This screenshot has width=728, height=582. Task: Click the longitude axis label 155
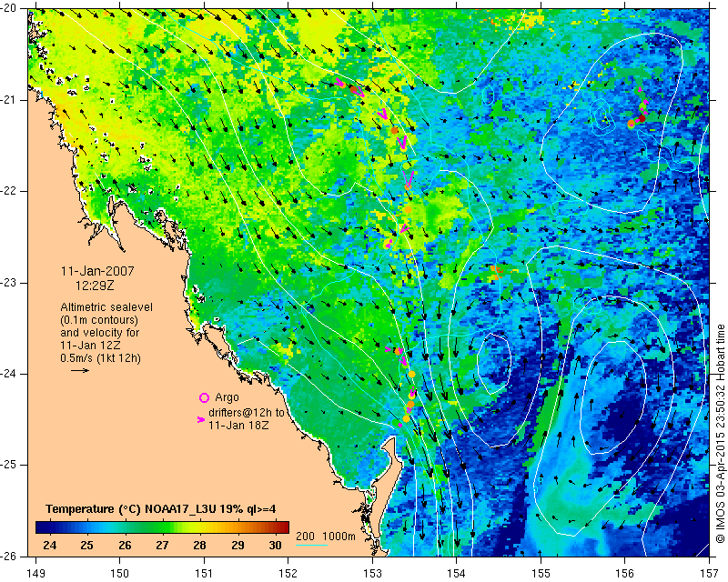click(541, 574)
